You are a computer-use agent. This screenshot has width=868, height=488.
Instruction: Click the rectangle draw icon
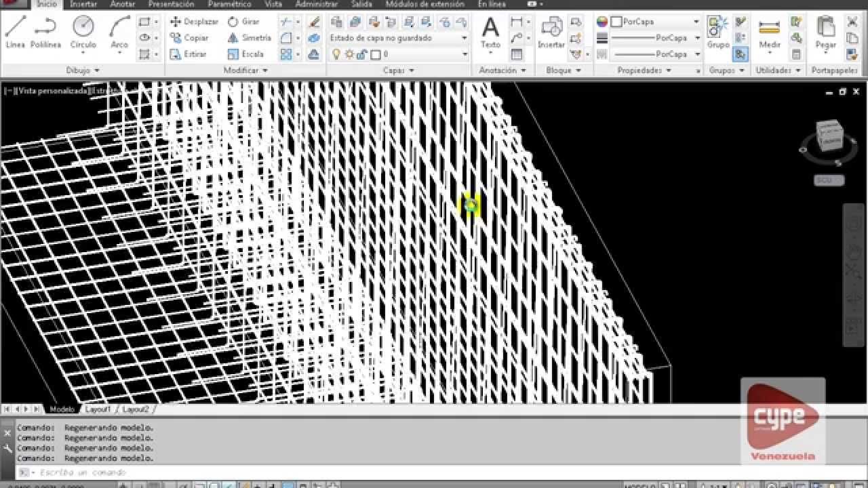(x=144, y=22)
